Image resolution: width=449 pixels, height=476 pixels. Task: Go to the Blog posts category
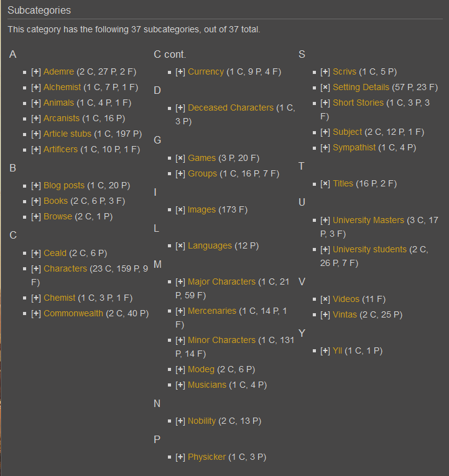point(63,186)
